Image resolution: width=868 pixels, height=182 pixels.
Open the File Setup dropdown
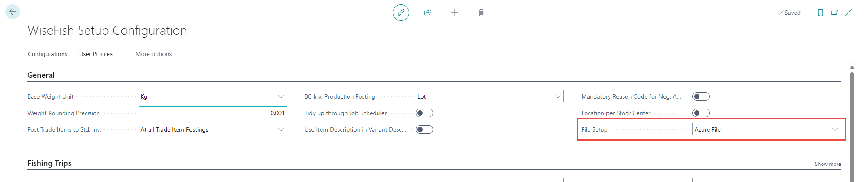tap(835, 129)
